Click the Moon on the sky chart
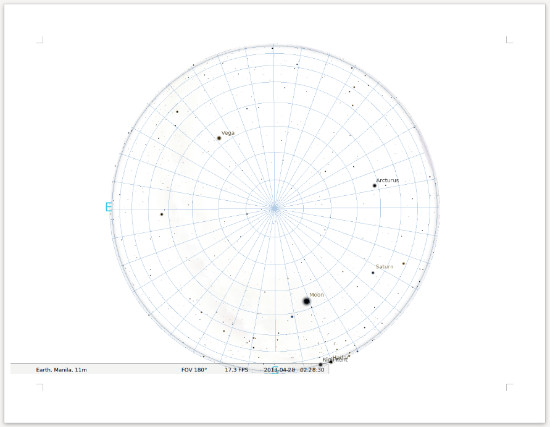Screen dimensions: 550x427 click(307, 301)
